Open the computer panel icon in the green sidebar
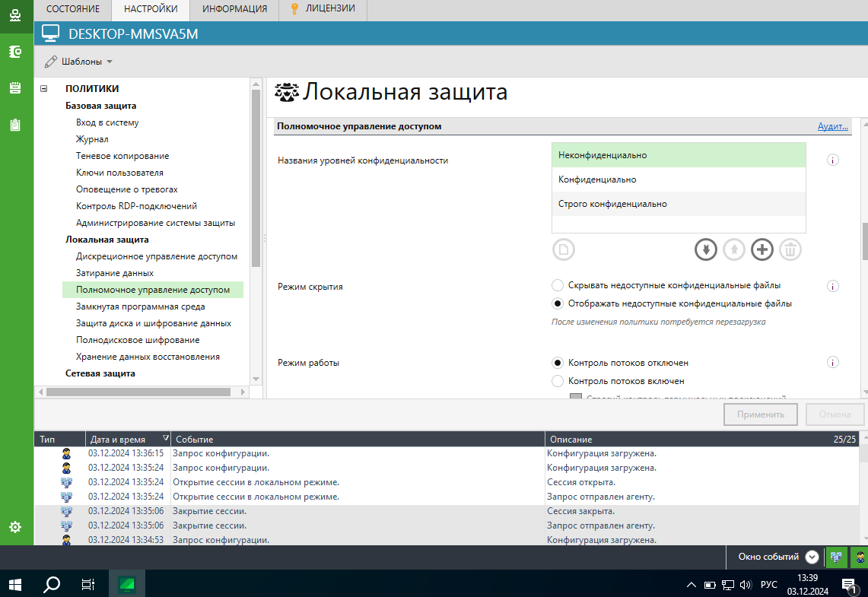Screen dimensions: 868x597 (x=15, y=15)
